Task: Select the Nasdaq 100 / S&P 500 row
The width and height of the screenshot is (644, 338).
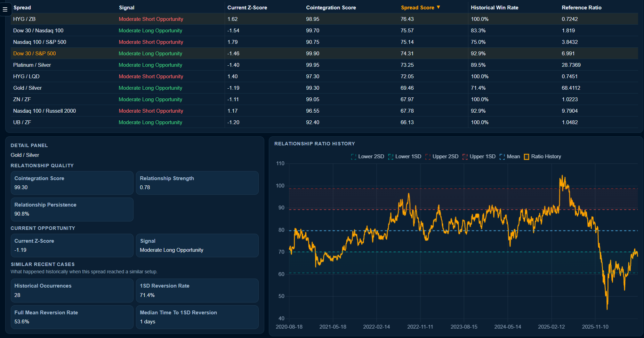Action: coord(324,42)
